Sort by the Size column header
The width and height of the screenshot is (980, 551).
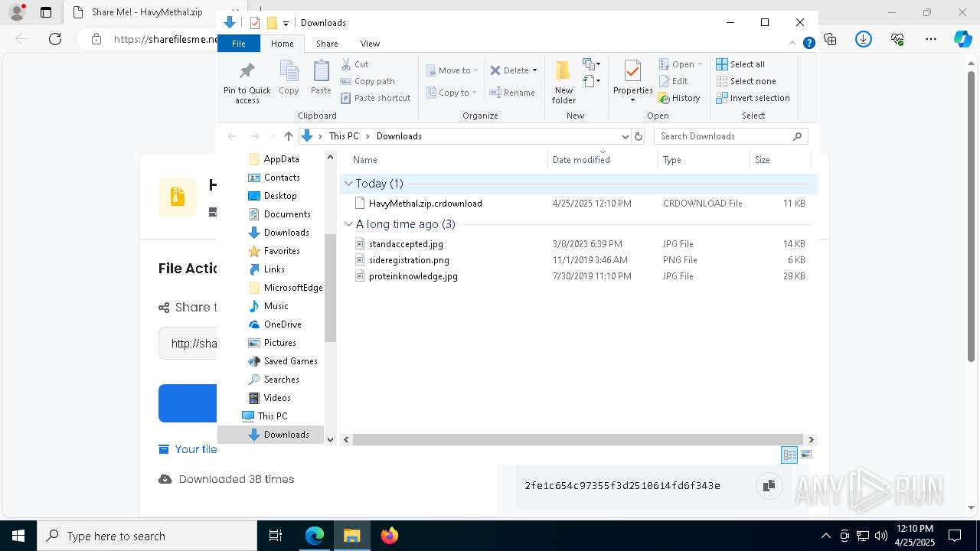tap(780, 160)
